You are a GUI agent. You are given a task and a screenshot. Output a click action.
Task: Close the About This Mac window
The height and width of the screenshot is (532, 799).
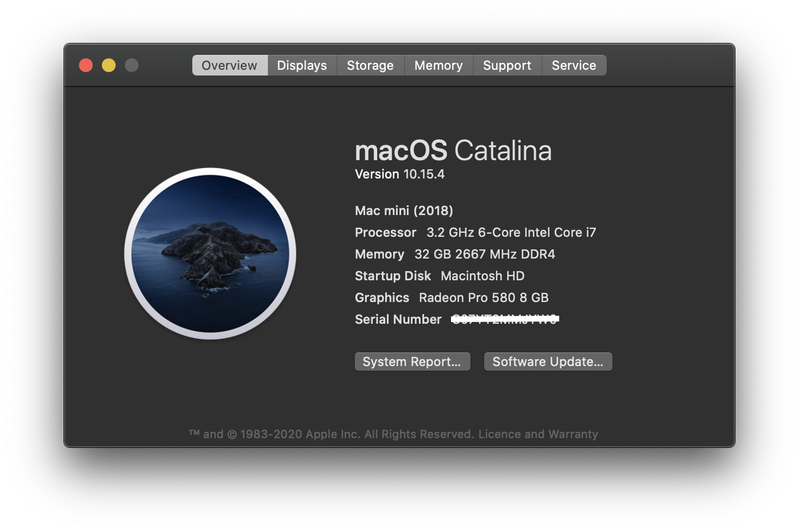(86, 65)
